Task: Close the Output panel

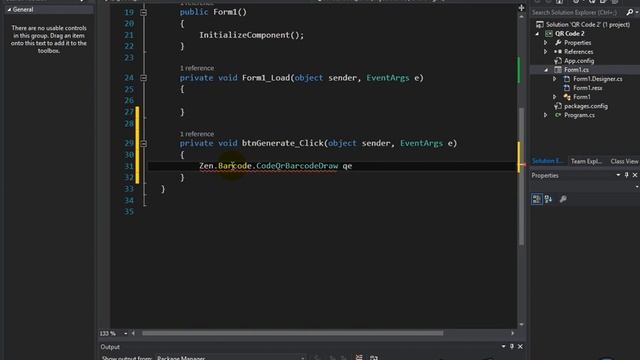Action: pos(520,347)
